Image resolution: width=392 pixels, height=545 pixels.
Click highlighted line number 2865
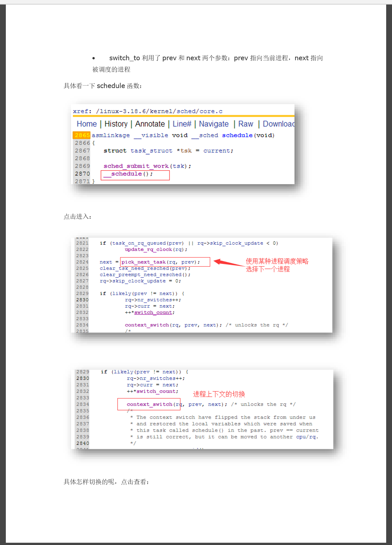point(82,135)
